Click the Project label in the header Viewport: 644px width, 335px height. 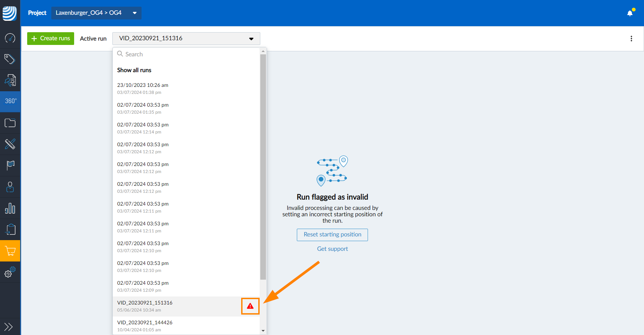(37, 13)
